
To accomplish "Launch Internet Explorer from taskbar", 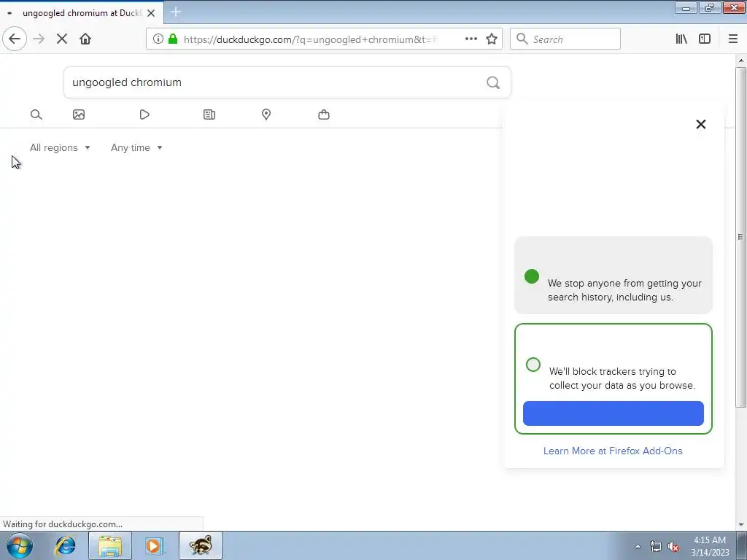I will pos(65,545).
